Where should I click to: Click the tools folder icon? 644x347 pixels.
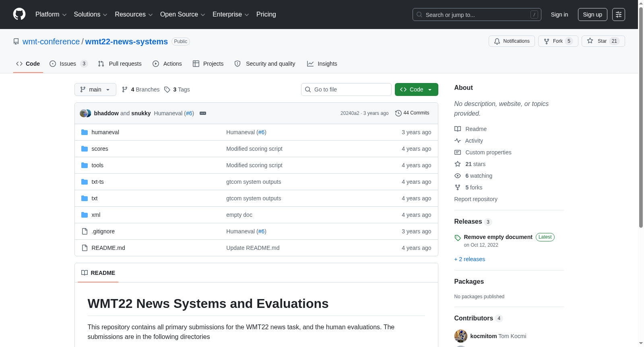point(85,165)
